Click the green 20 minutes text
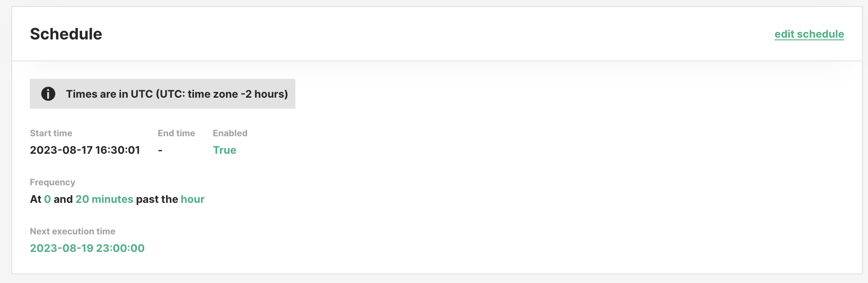Image resolution: width=868 pixels, height=283 pixels. [x=104, y=199]
